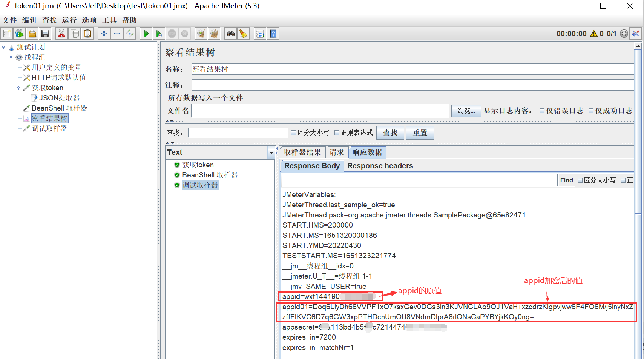Click the 注释 comment field

412,85
